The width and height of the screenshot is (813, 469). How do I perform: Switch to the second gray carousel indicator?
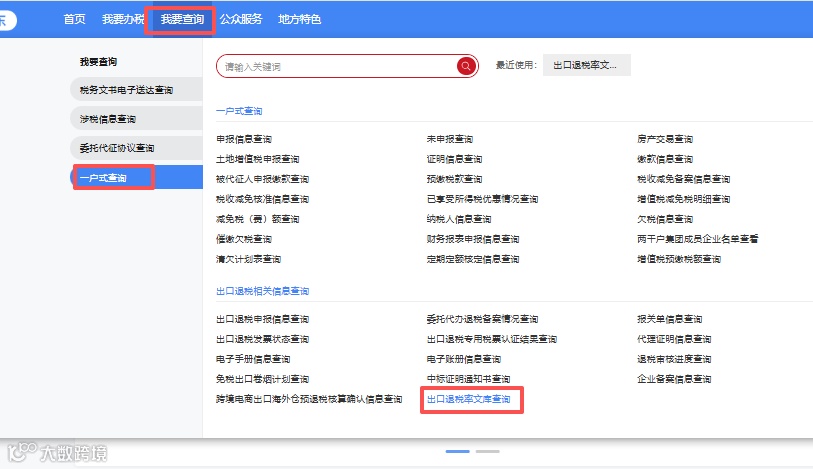[487, 451]
